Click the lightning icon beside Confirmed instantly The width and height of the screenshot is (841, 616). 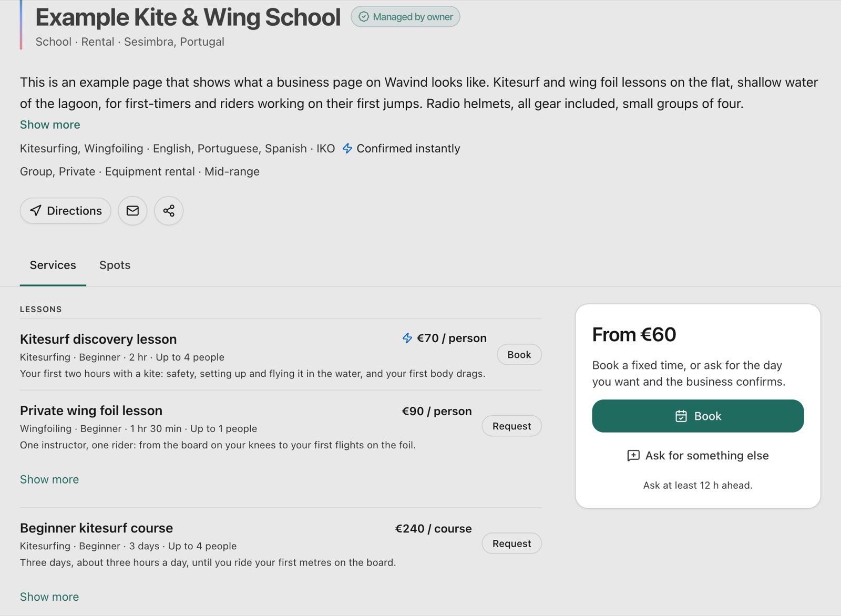pyautogui.click(x=347, y=149)
